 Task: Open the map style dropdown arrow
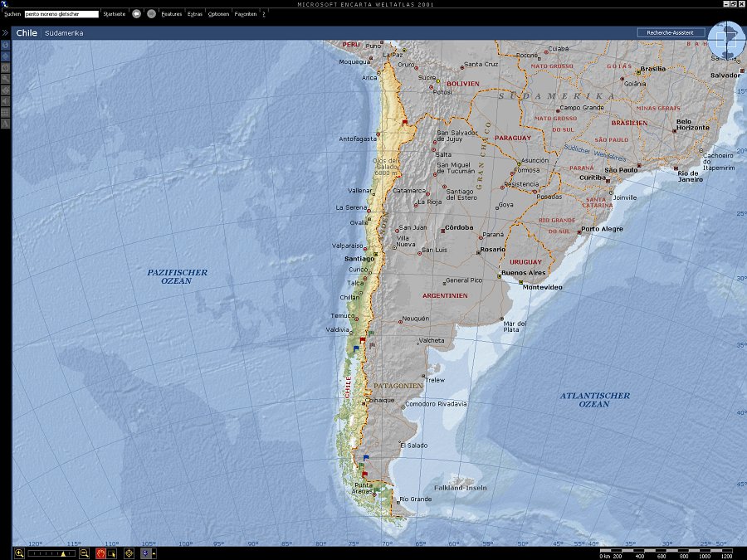coord(153,553)
